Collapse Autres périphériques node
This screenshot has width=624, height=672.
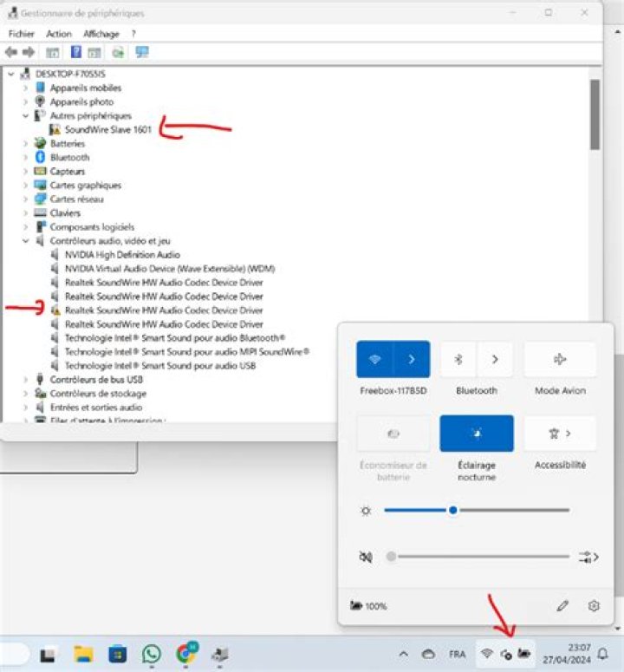[26, 115]
